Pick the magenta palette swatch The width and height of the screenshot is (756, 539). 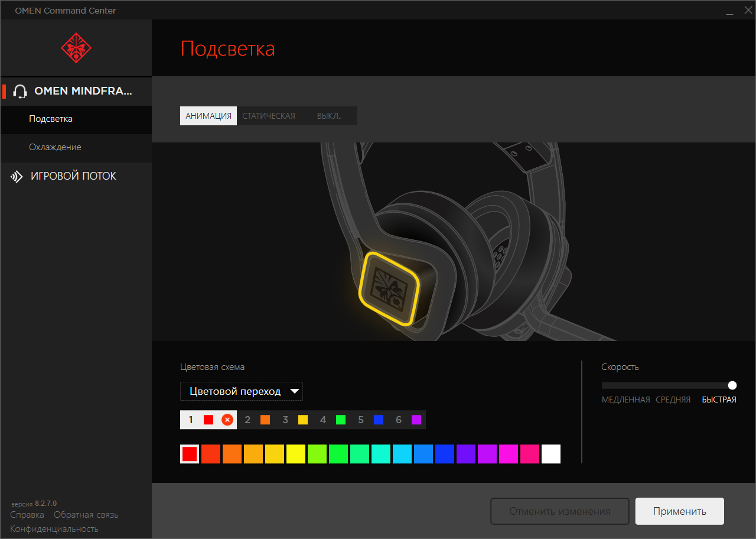tap(509, 454)
